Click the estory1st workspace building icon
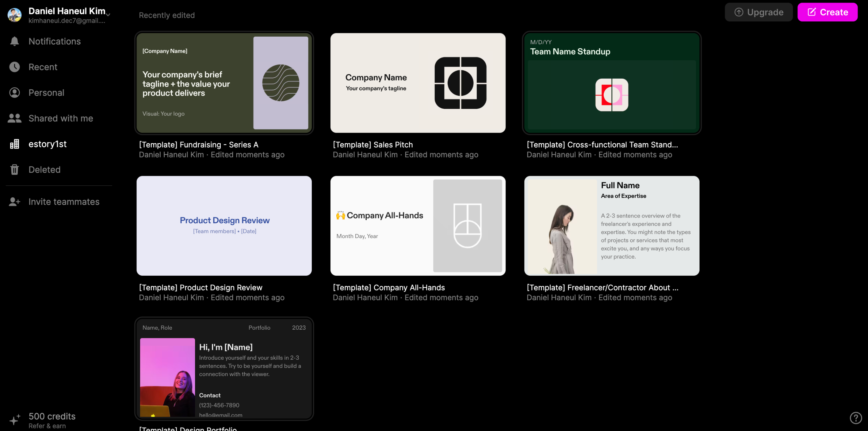 (x=15, y=144)
